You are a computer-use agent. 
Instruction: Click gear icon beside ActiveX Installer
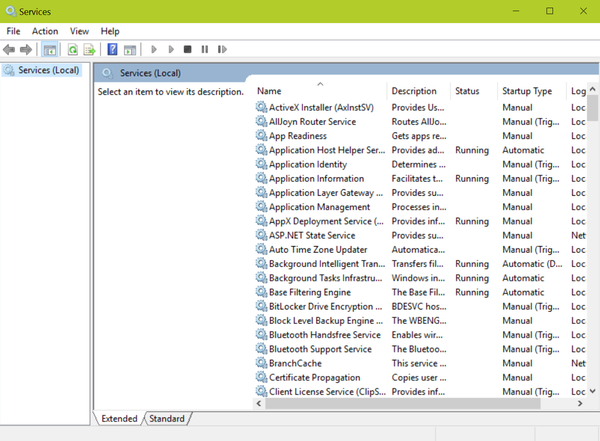coord(261,107)
